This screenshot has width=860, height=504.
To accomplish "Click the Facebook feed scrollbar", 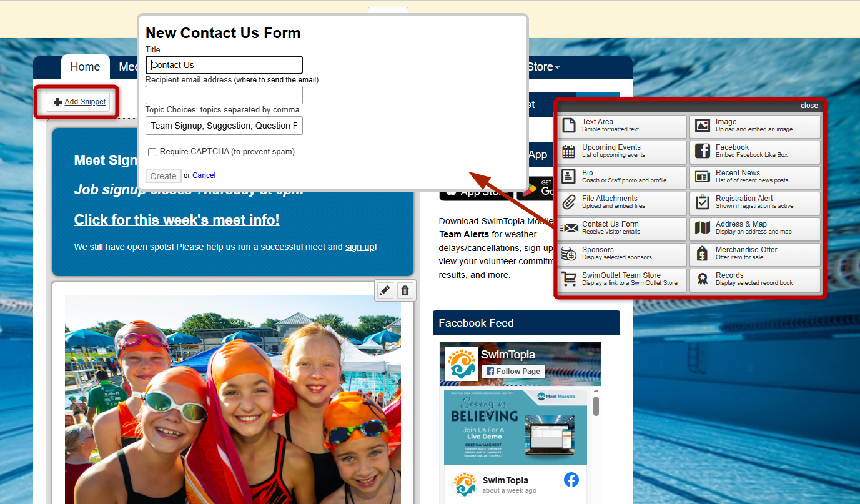I will pos(596,407).
